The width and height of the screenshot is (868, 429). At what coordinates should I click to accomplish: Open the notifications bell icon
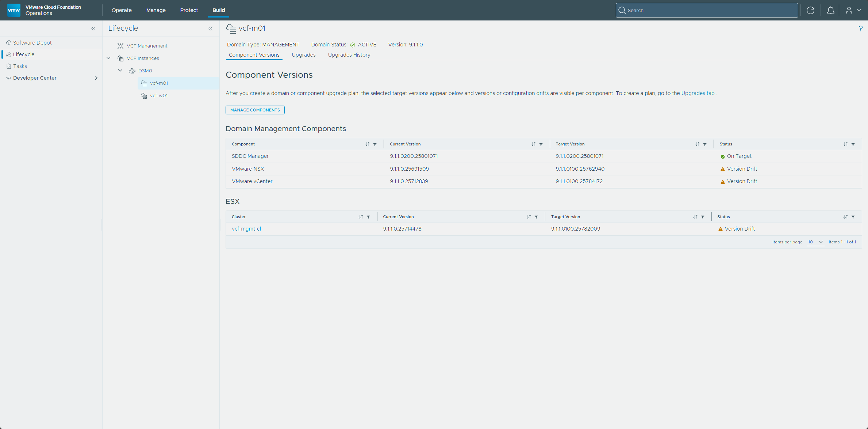830,10
